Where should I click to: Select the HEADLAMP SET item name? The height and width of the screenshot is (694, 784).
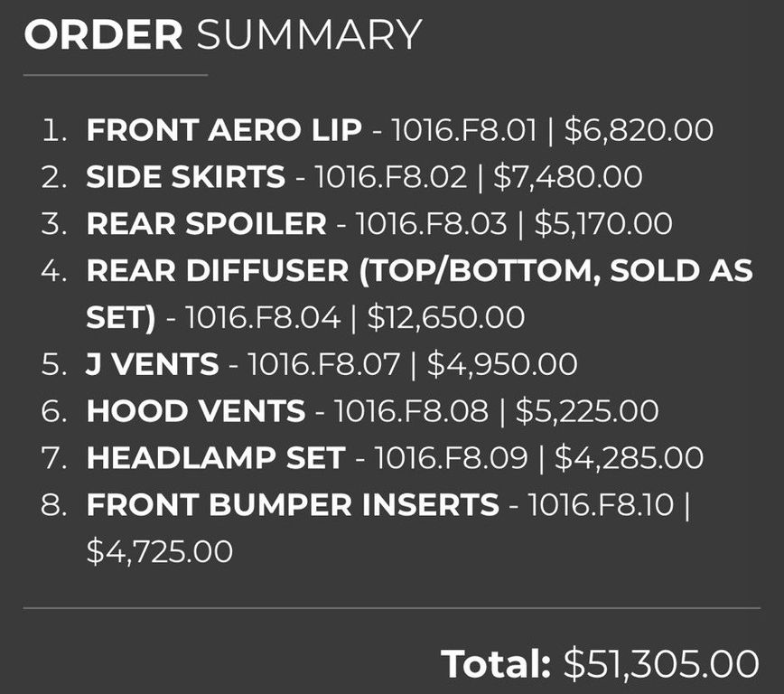216,458
